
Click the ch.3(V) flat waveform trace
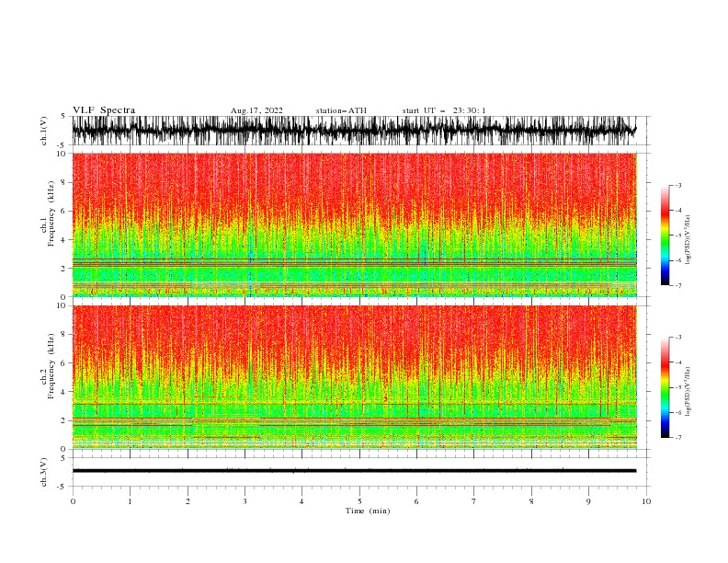click(x=354, y=471)
